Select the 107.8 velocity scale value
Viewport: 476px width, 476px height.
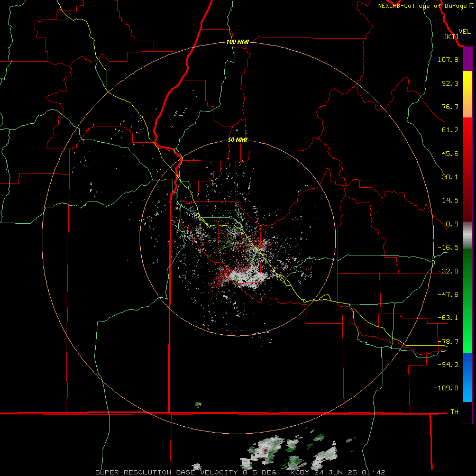[x=448, y=59]
